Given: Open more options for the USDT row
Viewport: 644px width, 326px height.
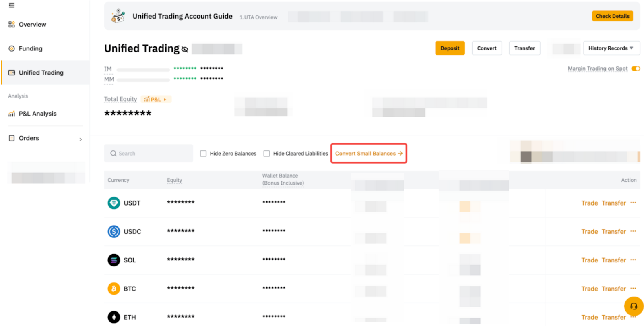Looking at the screenshot, I should pos(633,203).
